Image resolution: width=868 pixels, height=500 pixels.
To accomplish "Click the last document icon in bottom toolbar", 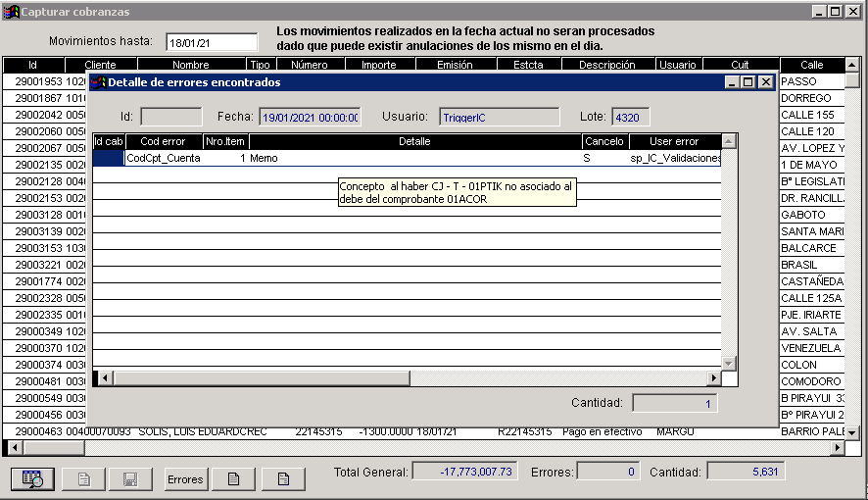I will pos(283,479).
